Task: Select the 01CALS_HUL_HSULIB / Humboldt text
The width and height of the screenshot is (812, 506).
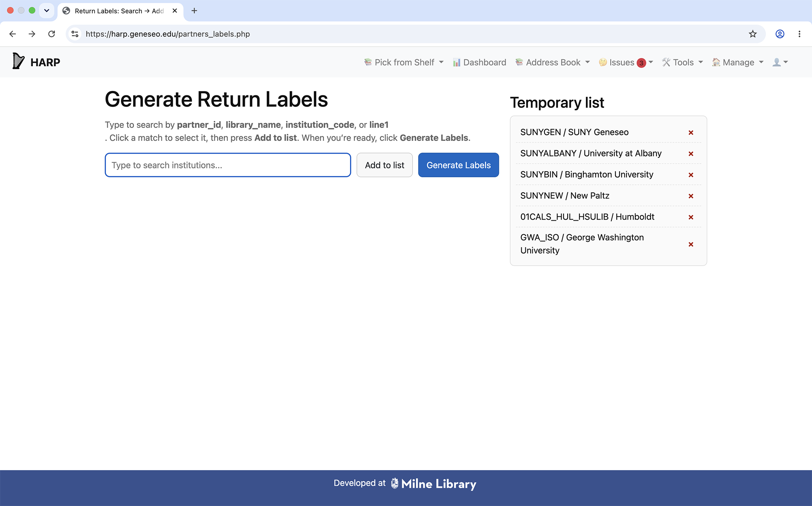Action: (x=587, y=217)
